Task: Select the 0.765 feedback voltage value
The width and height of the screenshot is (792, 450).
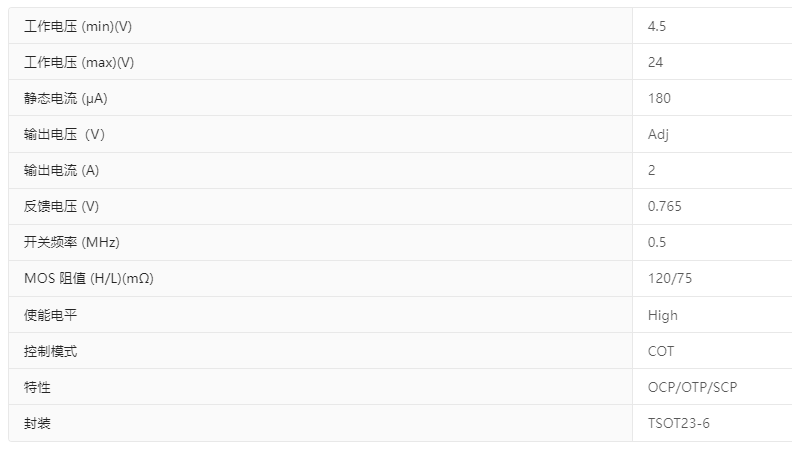Action: pos(665,206)
